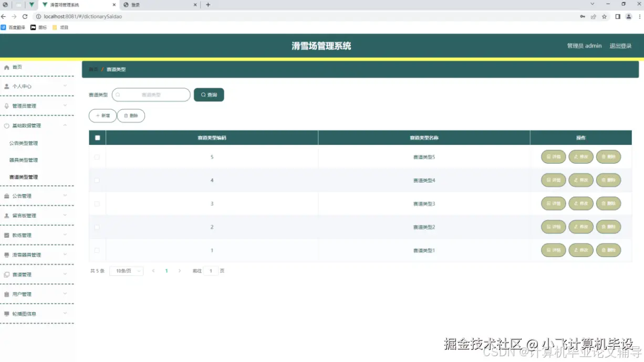Check the row checkbox for 赛道类型5

click(x=97, y=157)
